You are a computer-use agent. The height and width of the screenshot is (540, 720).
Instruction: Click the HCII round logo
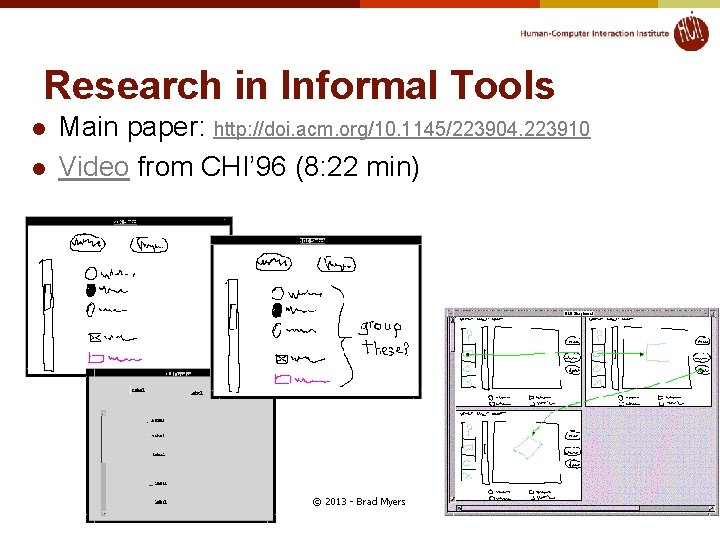coord(691,33)
